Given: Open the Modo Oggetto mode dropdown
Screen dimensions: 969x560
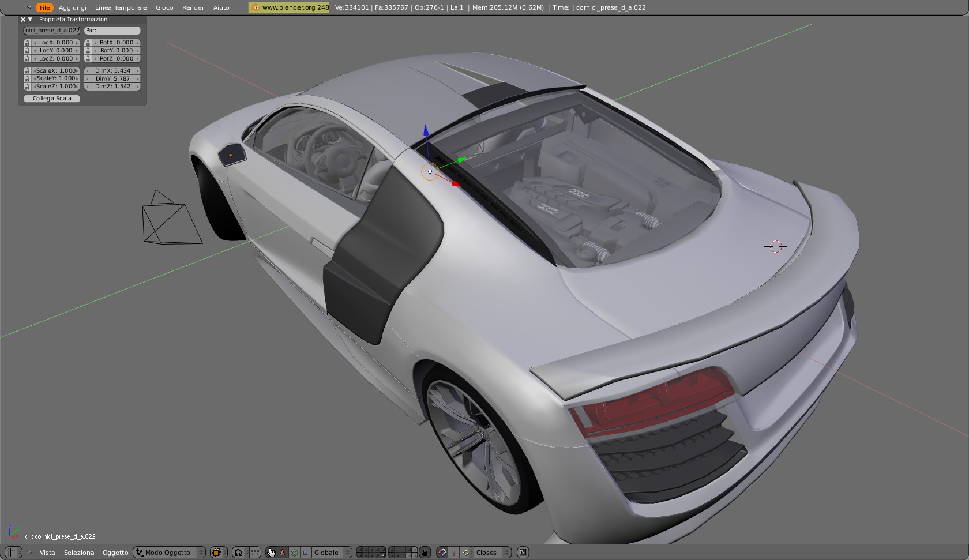Looking at the screenshot, I should click(169, 553).
